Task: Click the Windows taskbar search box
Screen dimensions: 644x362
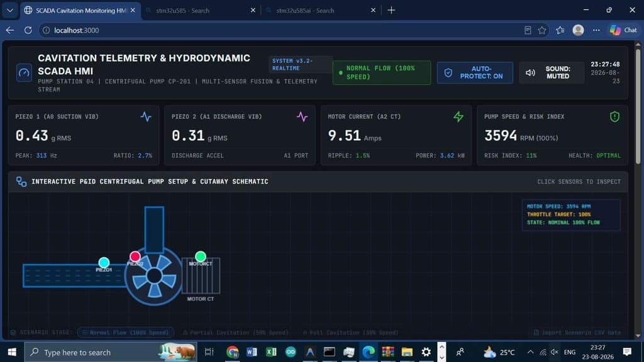Action: click(111, 352)
